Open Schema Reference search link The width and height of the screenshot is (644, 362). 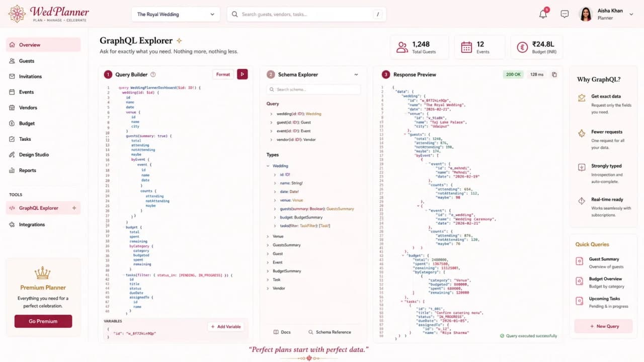(x=330, y=332)
